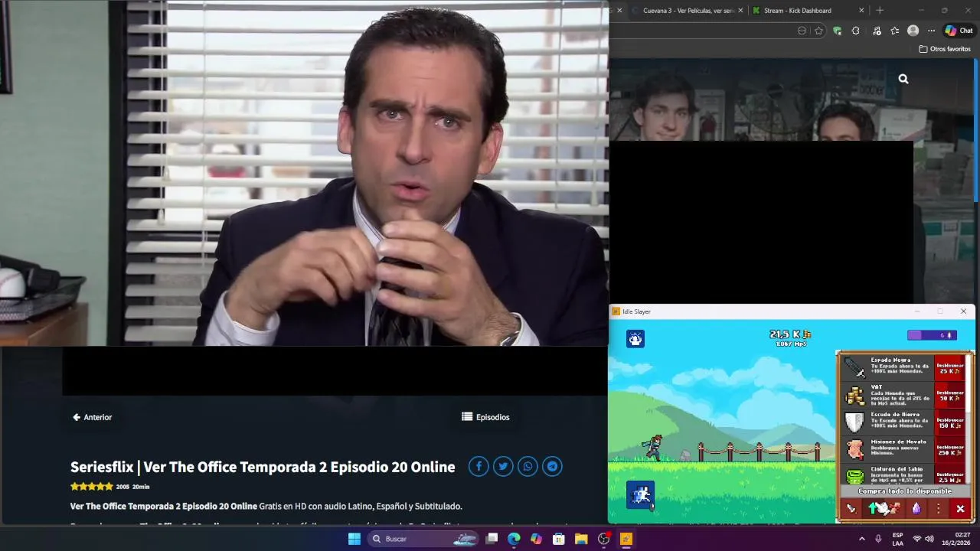Click Compra todo lo disponible

pos(905,491)
